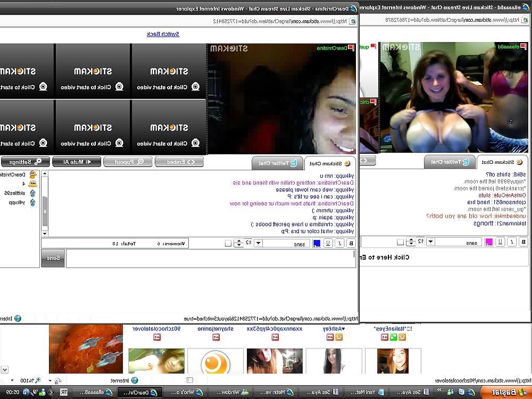The image size is (532, 399).
Task: Click red status icon under xxannxapOc4lyp53xx
Action: tap(275, 337)
